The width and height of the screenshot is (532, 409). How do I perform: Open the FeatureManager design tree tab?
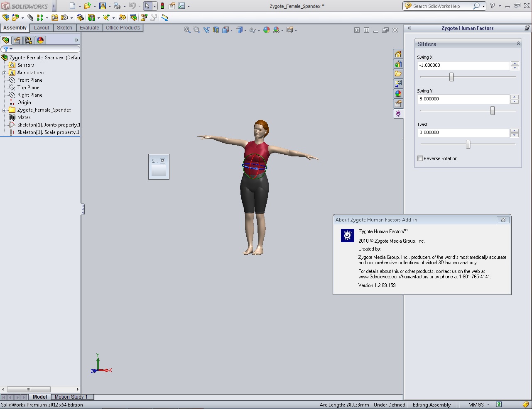pos(5,40)
